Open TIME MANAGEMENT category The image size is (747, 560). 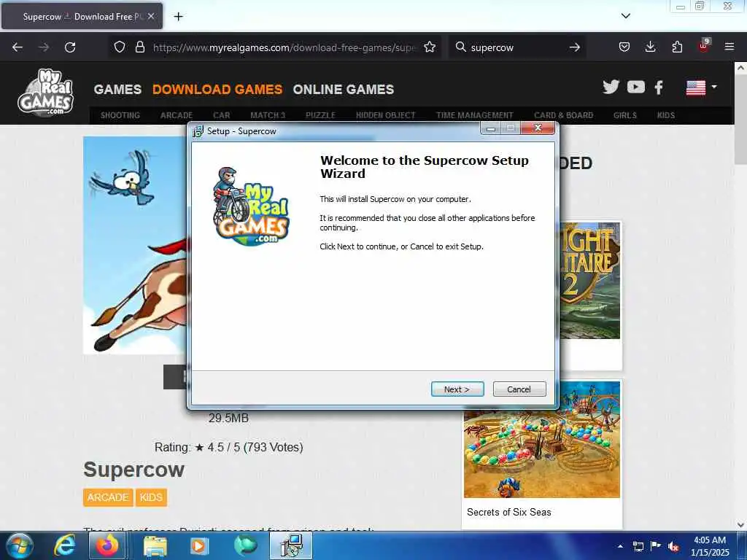(x=474, y=115)
